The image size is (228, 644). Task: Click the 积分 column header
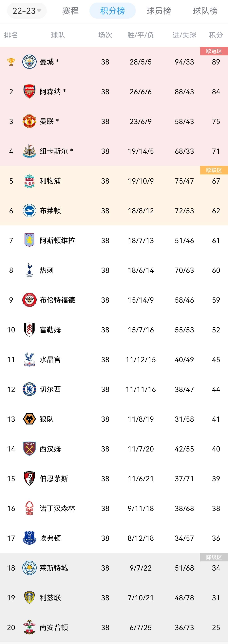tap(216, 35)
